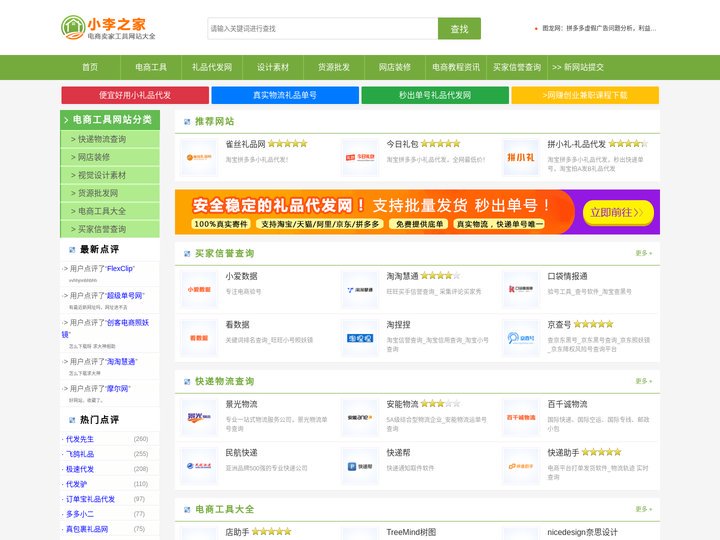The image size is (720, 540).
Task: Click the 推荐网站 section header icon
Action: click(187, 122)
